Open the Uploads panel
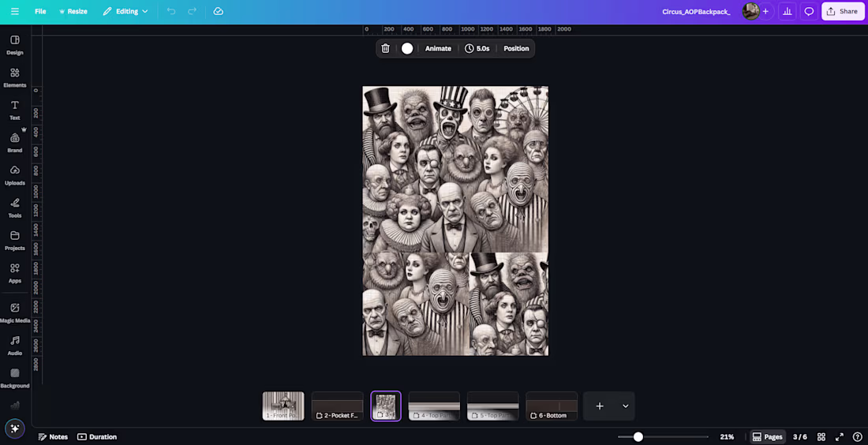This screenshot has width=868, height=445. 15,175
